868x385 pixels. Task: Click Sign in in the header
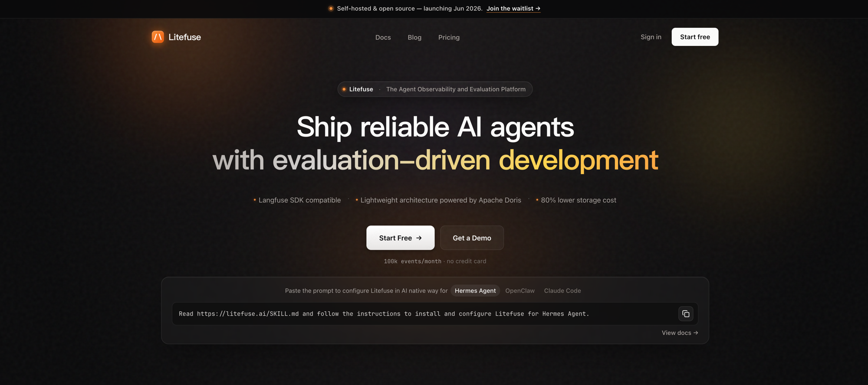[651, 37]
